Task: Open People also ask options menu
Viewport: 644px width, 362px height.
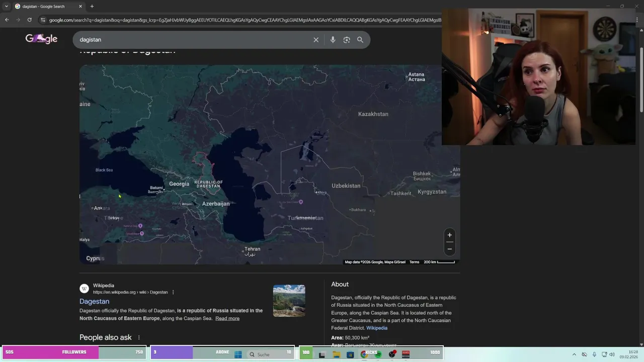Action: click(139, 337)
